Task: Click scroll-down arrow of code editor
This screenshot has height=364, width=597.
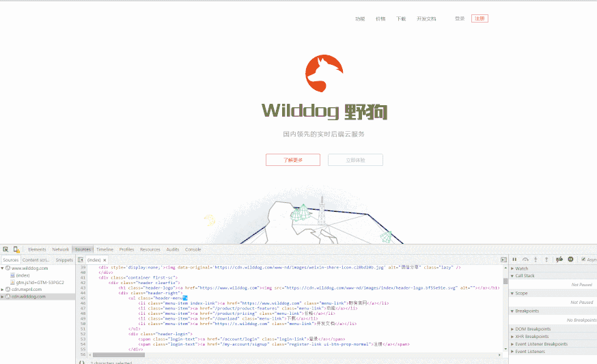Action: (x=505, y=349)
